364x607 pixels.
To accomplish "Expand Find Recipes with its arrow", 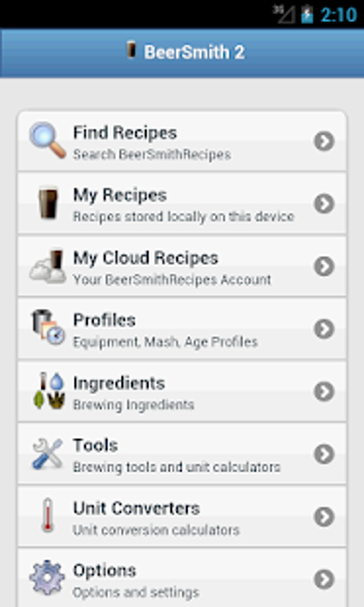I will pos(324,141).
